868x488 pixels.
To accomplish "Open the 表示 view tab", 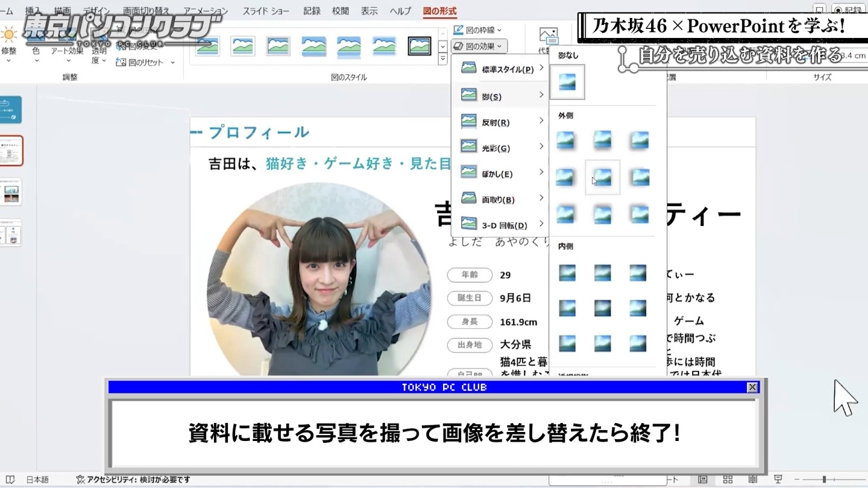I will (369, 11).
